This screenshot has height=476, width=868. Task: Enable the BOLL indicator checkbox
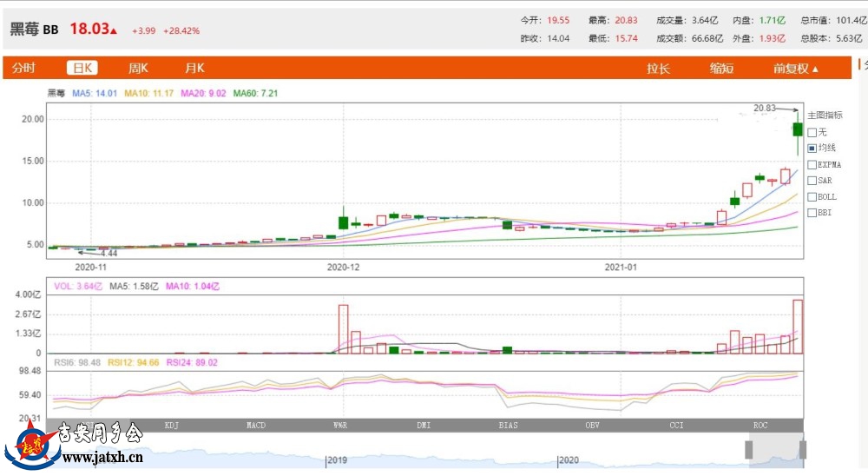812,196
